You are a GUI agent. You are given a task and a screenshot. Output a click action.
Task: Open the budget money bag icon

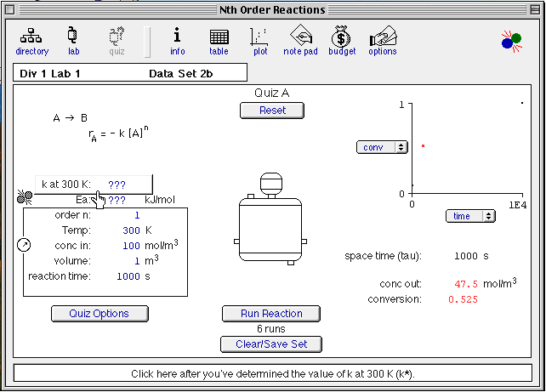tap(341, 37)
